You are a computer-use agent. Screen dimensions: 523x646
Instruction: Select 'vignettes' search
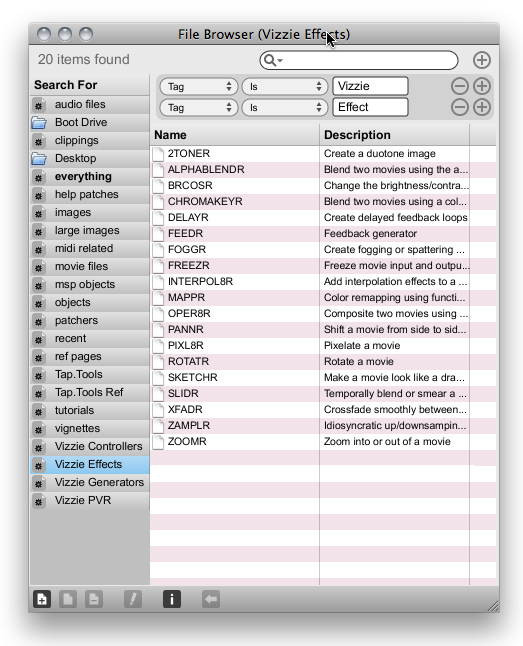pos(90,428)
